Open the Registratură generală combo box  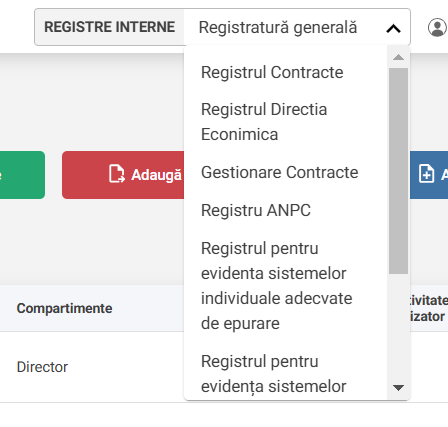coord(297,27)
